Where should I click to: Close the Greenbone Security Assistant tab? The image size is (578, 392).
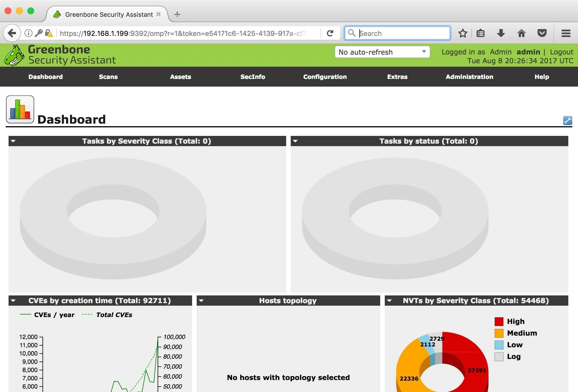point(159,14)
